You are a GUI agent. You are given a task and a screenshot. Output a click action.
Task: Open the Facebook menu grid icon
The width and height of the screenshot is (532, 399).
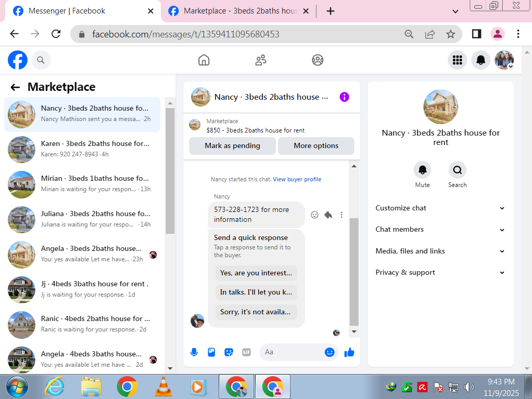[457, 60]
